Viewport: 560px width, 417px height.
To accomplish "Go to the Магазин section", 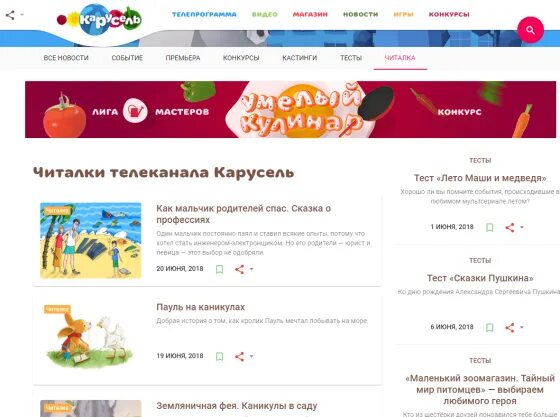I will 310,14.
